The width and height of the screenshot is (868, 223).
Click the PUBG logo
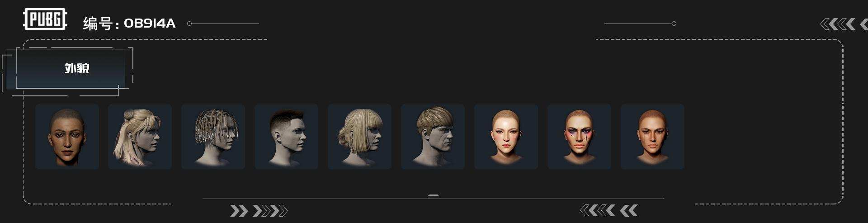click(45, 19)
